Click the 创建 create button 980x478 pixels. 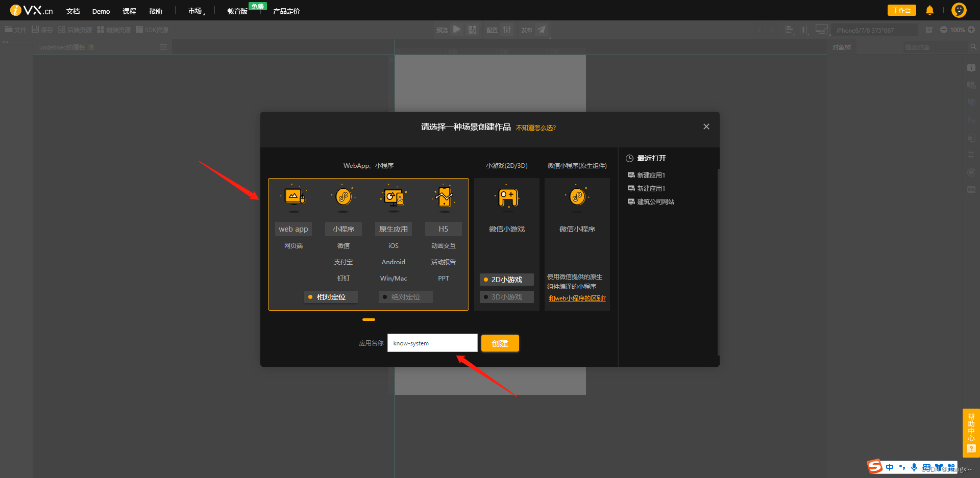click(500, 343)
